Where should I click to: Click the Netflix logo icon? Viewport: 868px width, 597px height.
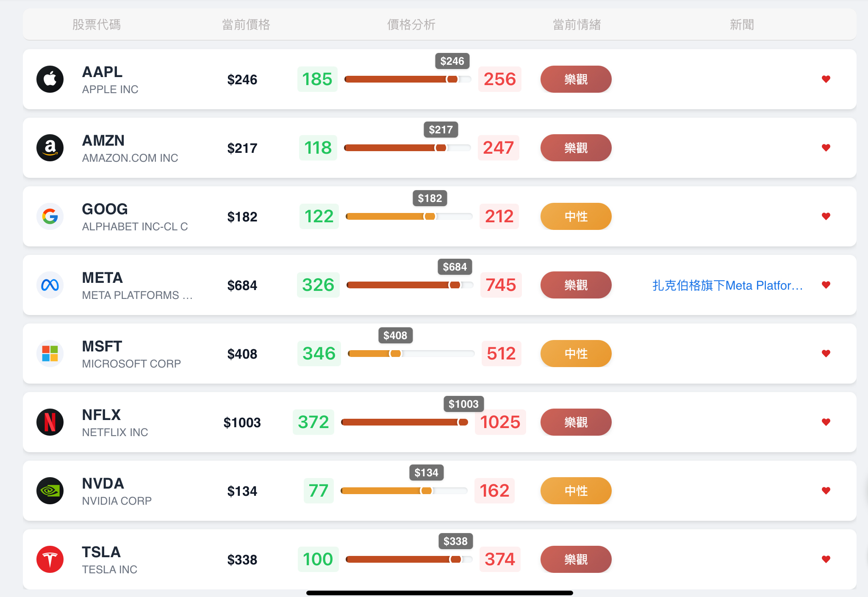coord(50,422)
